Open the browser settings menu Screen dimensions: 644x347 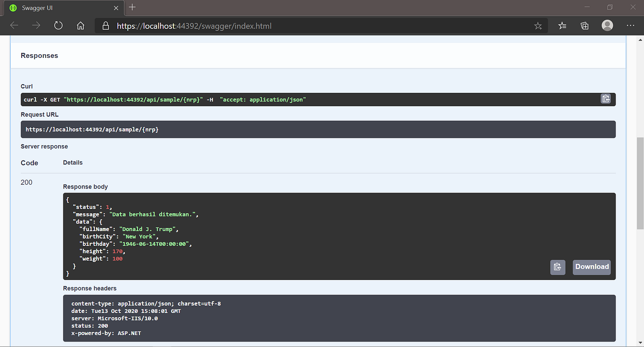point(631,26)
